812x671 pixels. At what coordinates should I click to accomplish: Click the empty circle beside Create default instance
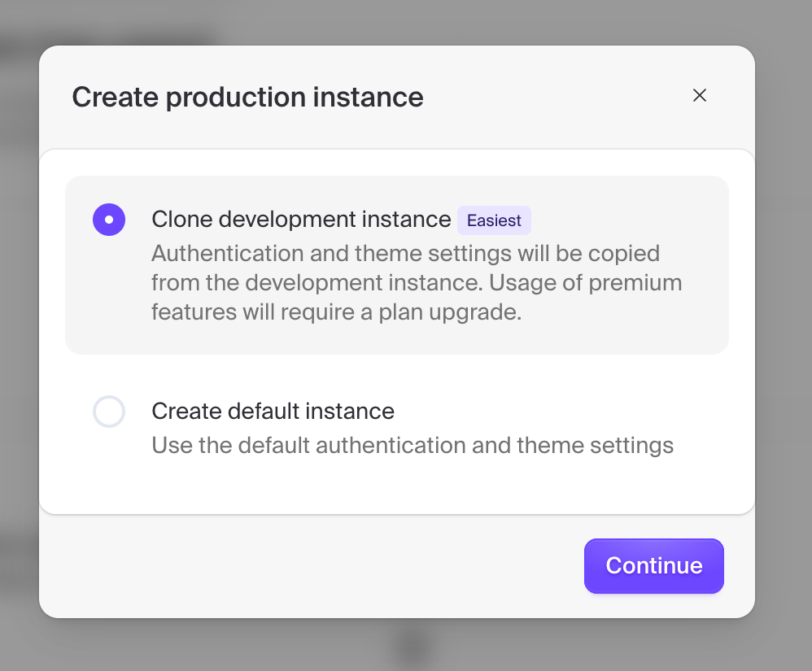109,412
